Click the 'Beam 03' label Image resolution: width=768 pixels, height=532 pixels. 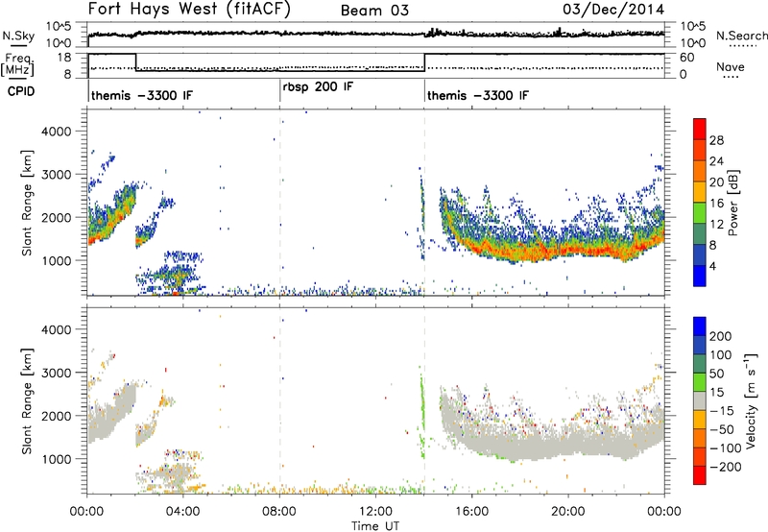click(x=374, y=11)
